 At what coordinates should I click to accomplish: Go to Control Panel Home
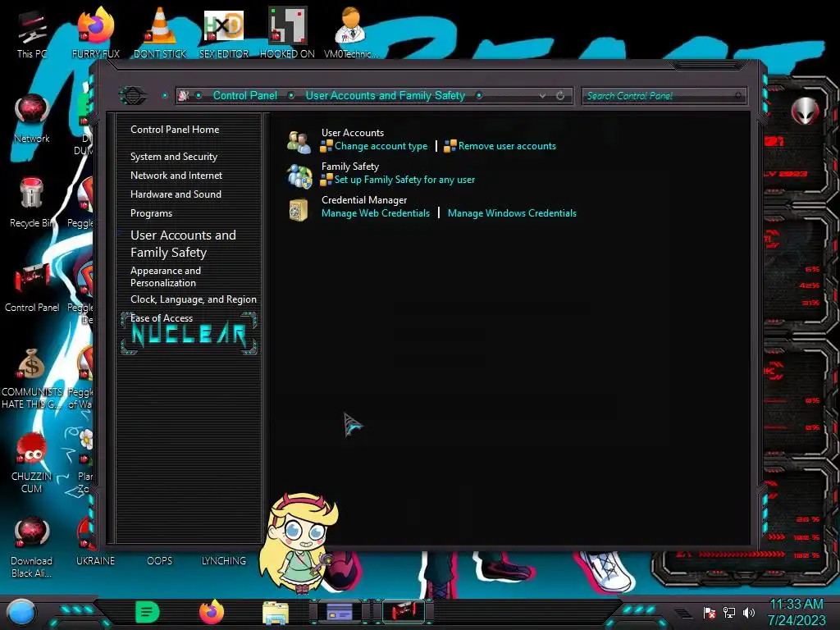175,130
